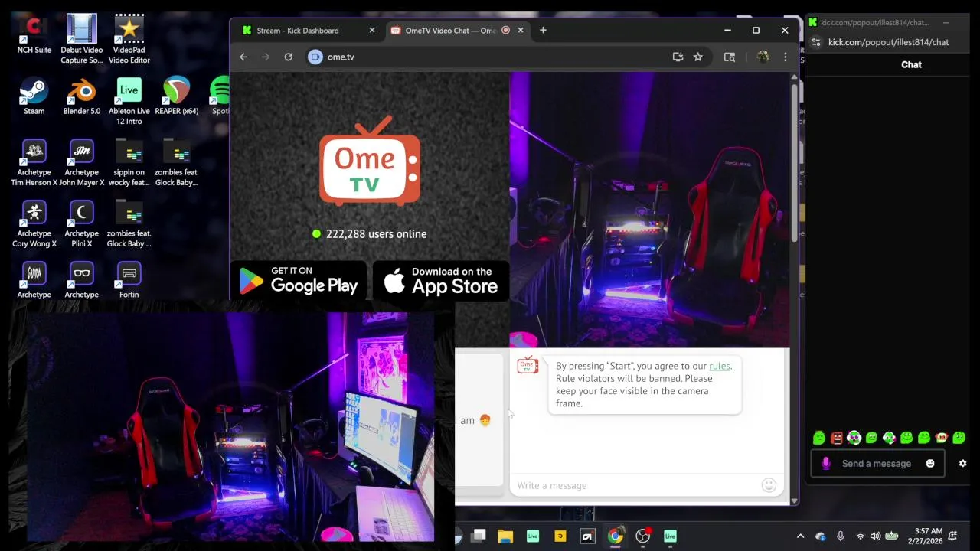
Task: Click the back arrow in Chrome
Action: (x=243, y=57)
